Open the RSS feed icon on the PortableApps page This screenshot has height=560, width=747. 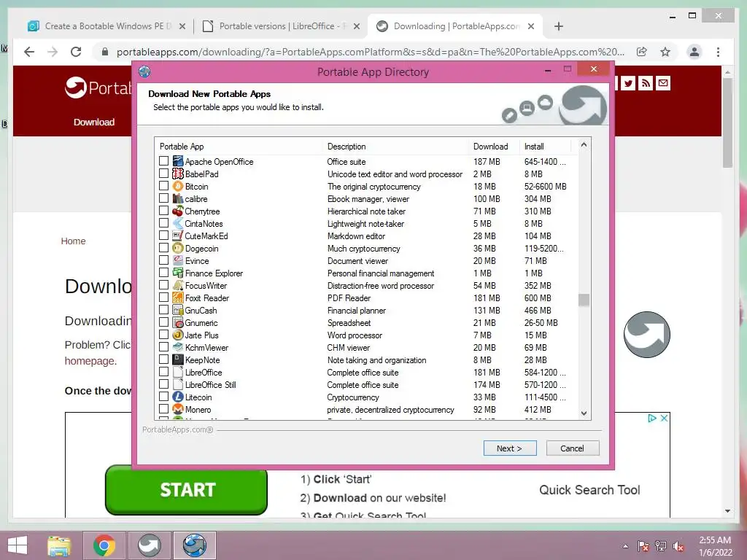[646, 83]
